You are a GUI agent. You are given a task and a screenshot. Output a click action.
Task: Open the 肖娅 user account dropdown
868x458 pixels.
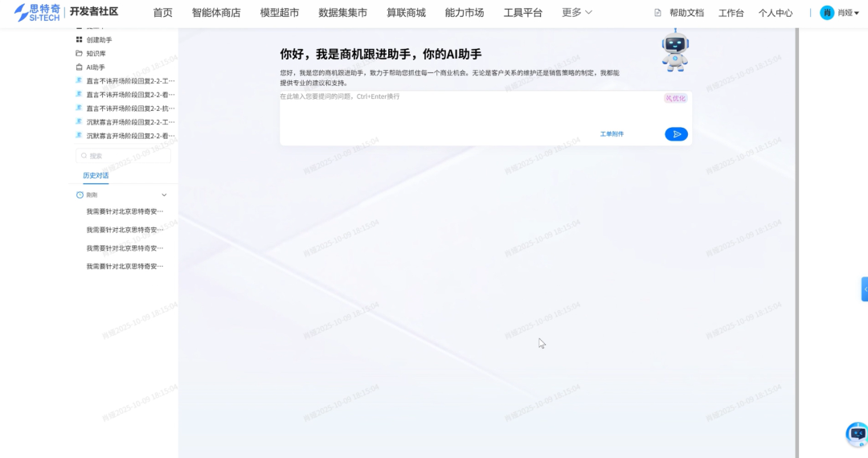click(x=840, y=13)
